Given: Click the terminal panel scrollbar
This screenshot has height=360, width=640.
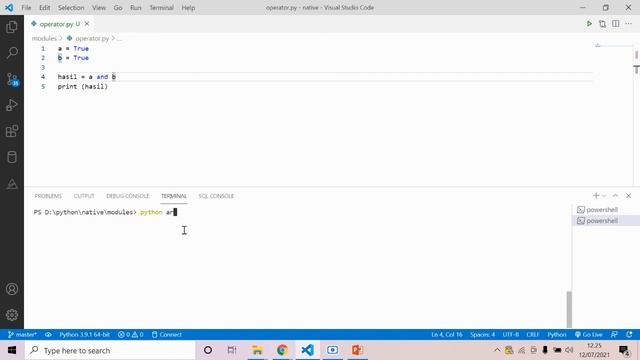Looking at the screenshot, I should tap(569, 309).
